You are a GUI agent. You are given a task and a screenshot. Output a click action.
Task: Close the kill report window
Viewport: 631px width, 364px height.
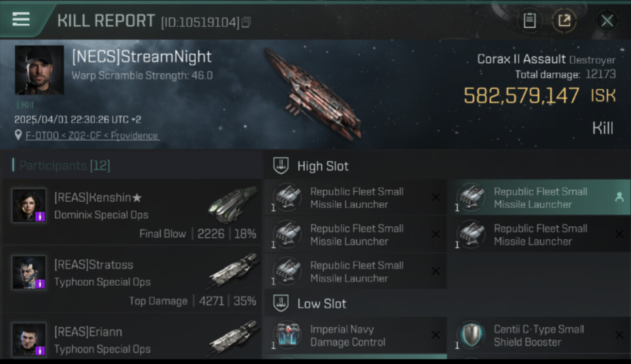[x=607, y=20]
